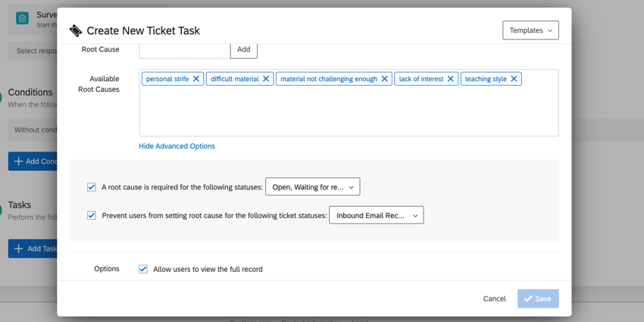Disable 'Allow users to view the full record'
The width and height of the screenshot is (644, 322).
pyautogui.click(x=143, y=269)
